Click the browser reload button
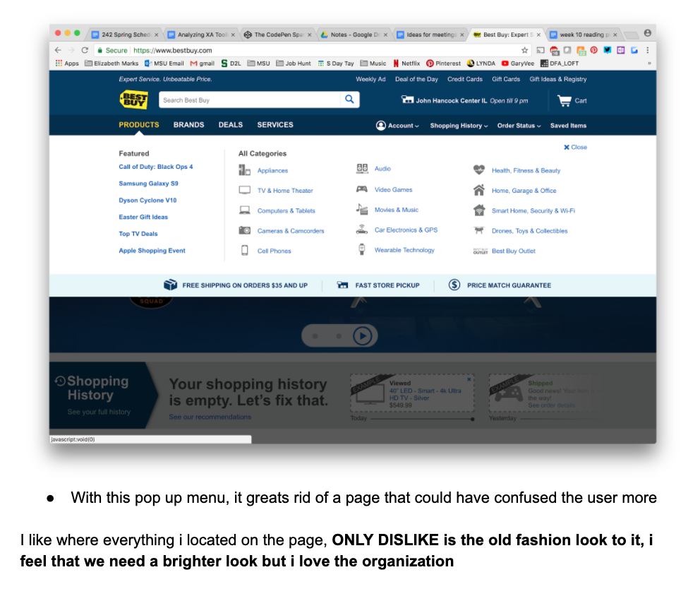 coord(85,50)
